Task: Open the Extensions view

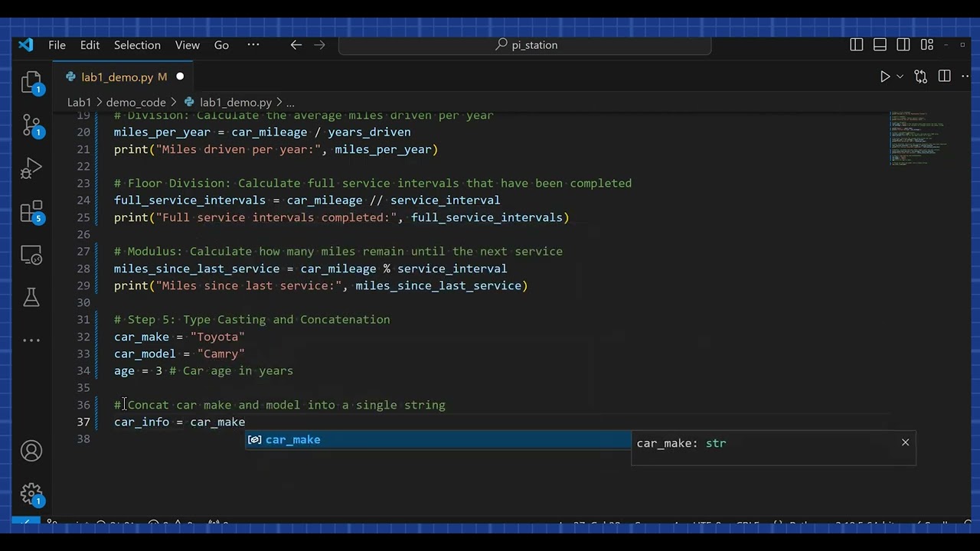Action: [x=31, y=212]
